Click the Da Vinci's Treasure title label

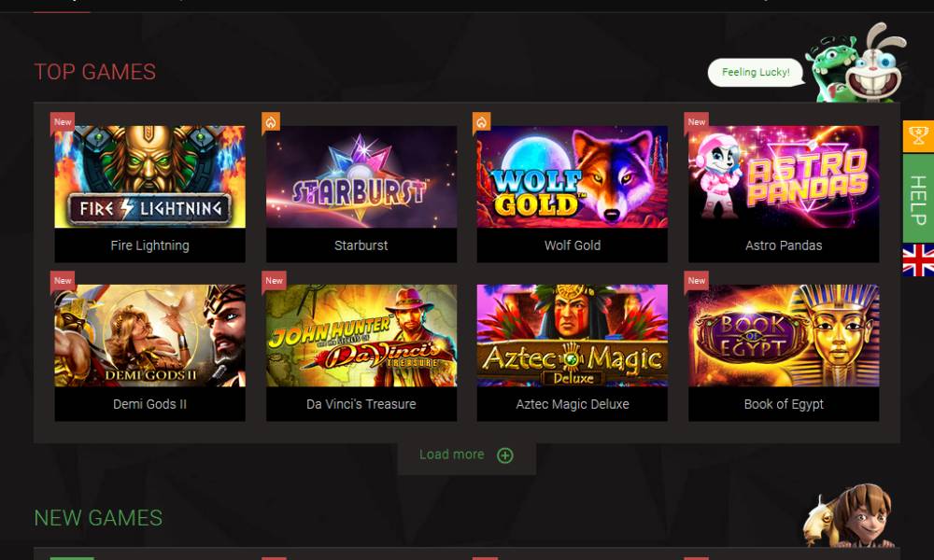(x=361, y=404)
